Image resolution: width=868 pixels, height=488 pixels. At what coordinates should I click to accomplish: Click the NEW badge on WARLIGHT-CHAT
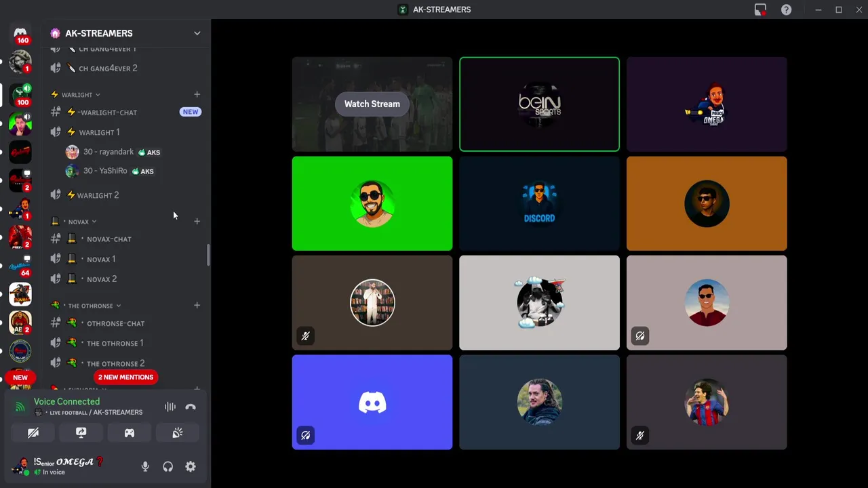point(190,112)
